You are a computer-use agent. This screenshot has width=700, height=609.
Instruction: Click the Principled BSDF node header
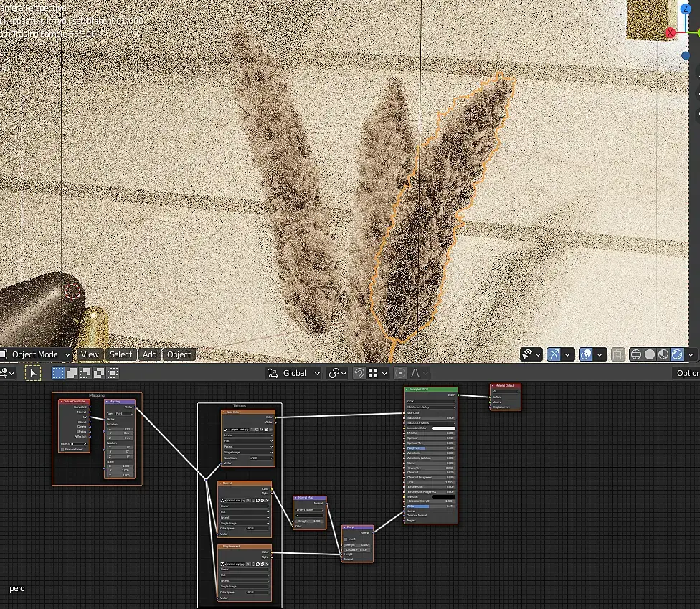[431, 390]
